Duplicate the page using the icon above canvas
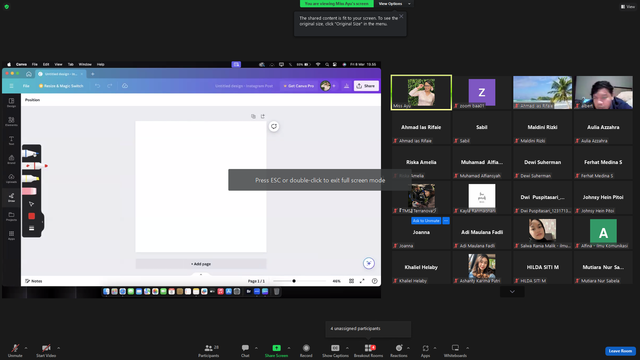The image size is (640, 360). (x=253, y=116)
